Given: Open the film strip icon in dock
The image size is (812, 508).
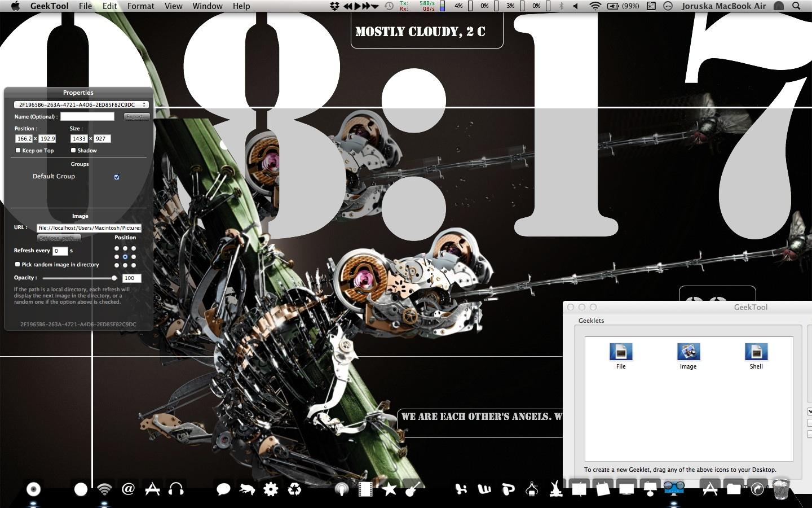Looking at the screenshot, I should (x=365, y=489).
